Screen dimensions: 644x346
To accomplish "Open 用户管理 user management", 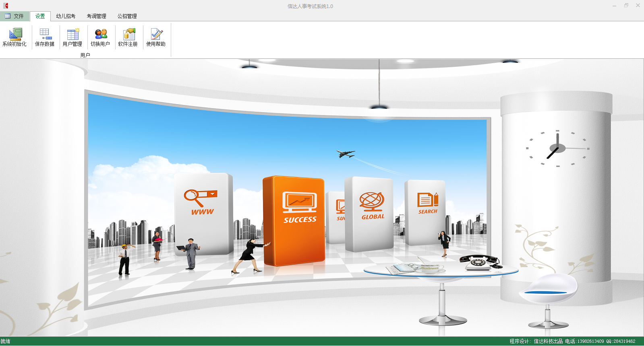I will [x=72, y=37].
